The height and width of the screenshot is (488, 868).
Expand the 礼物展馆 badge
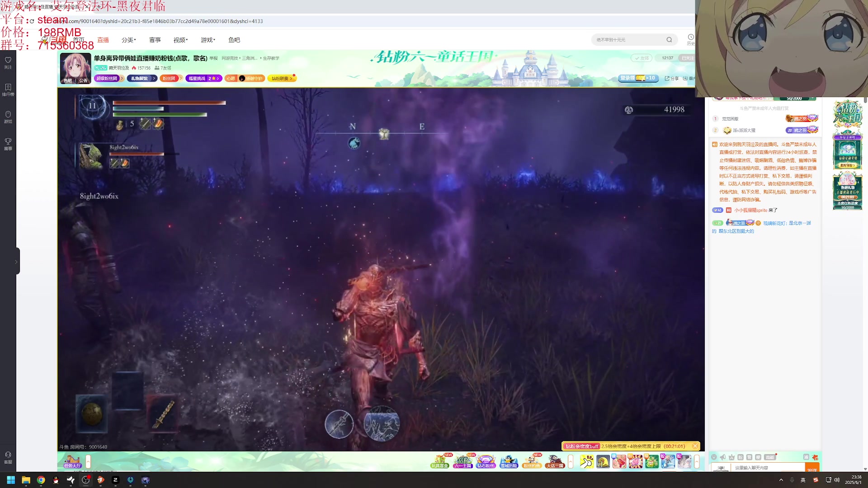click(142, 78)
